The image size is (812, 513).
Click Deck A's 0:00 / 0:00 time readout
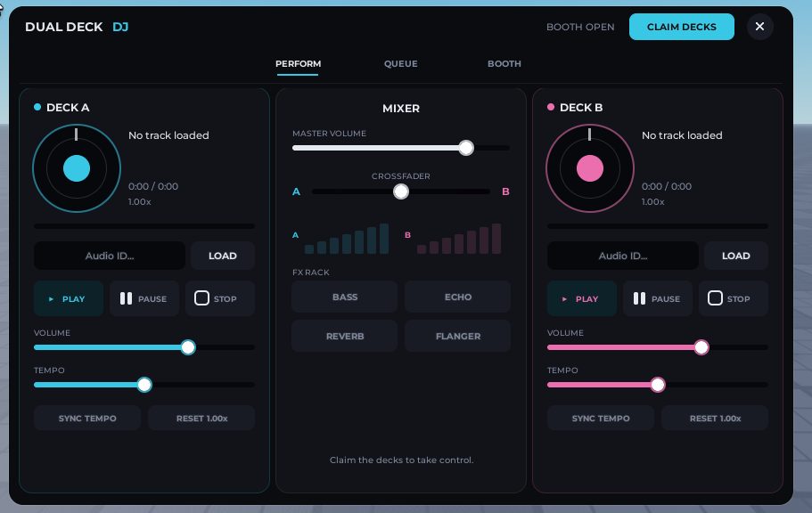click(153, 186)
